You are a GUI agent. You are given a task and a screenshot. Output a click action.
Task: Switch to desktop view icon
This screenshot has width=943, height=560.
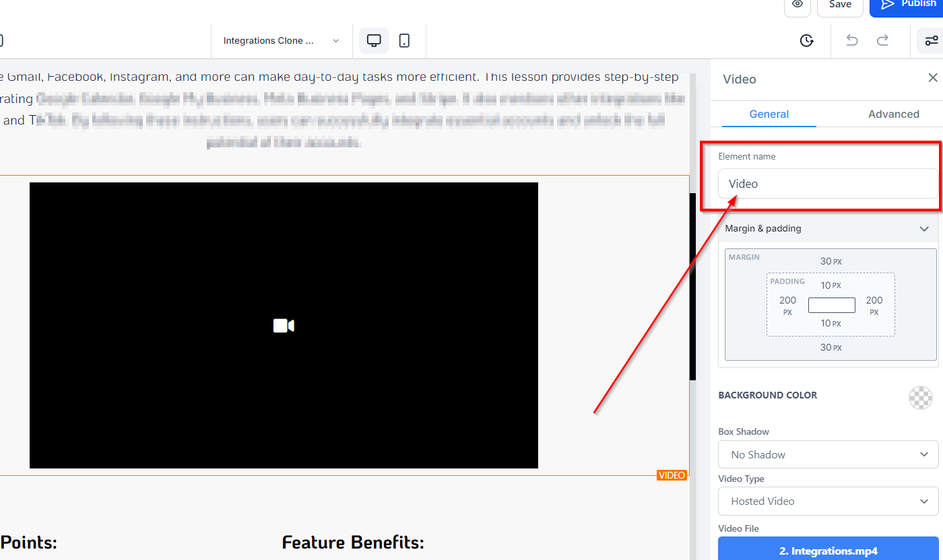(374, 40)
